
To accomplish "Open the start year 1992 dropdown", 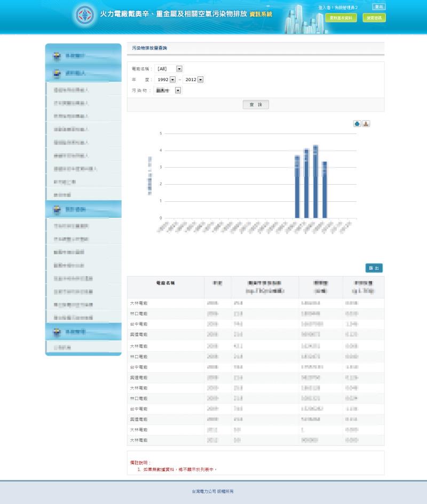I will (172, 80).
